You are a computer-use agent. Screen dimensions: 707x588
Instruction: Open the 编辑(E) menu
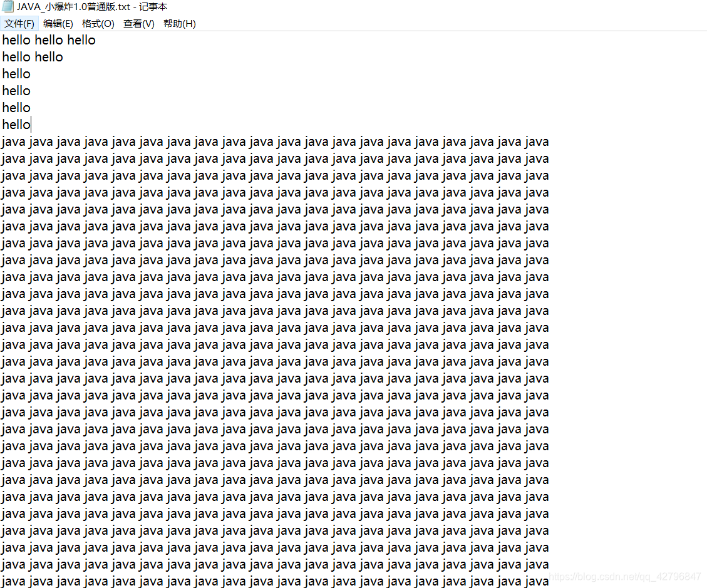pos(58,23)
